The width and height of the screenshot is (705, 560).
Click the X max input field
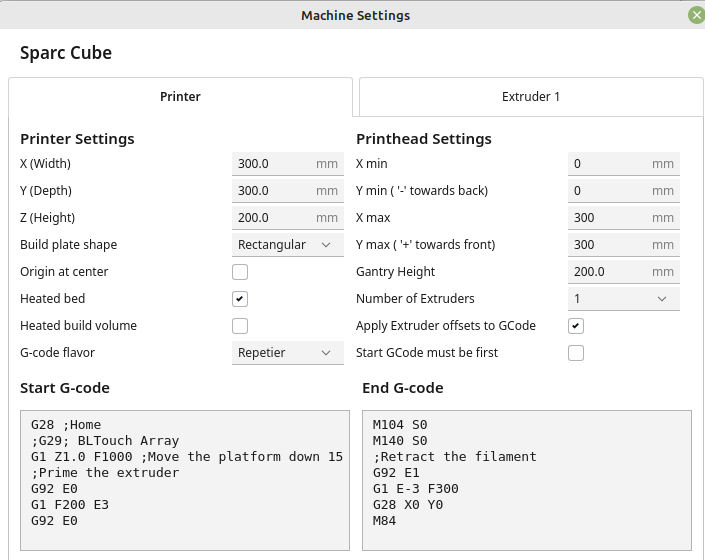[609, 218]
